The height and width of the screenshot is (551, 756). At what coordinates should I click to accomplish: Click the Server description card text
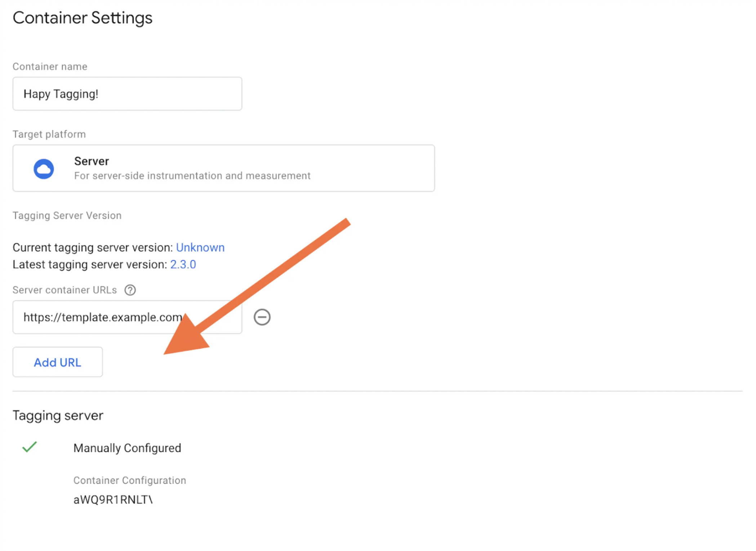[192, 175]
